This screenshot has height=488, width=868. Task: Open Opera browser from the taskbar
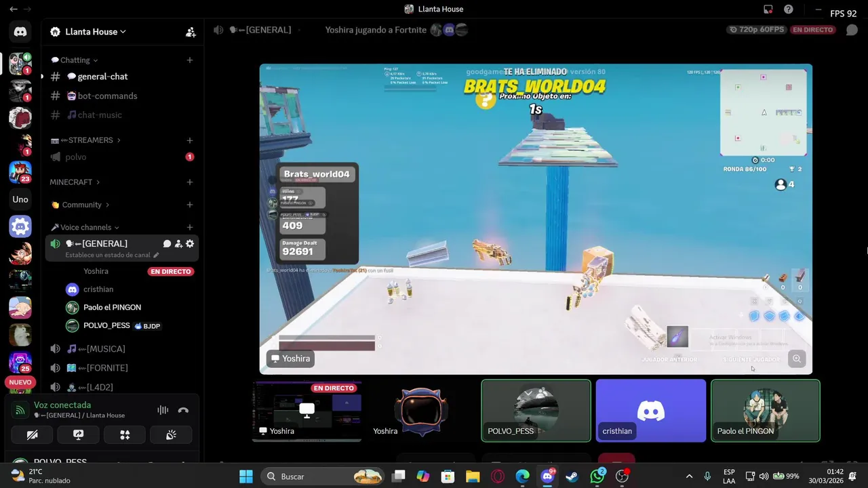498,476
